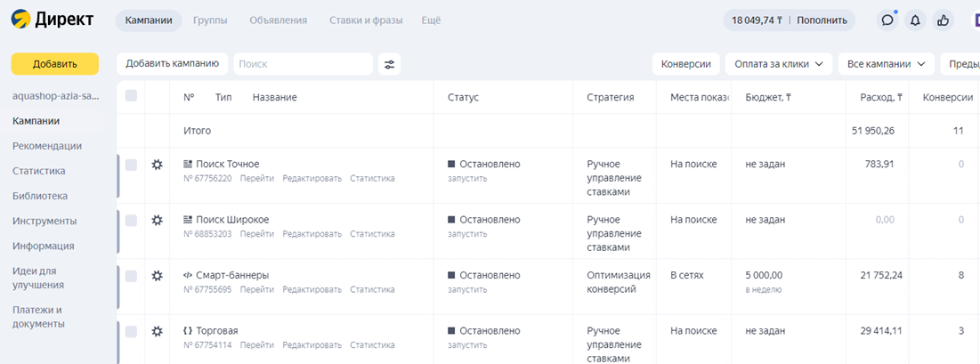Open gear settings for Поиск Точное
Image resolution: width=980 pixels, height=364 pixels.
click(157, 165)
